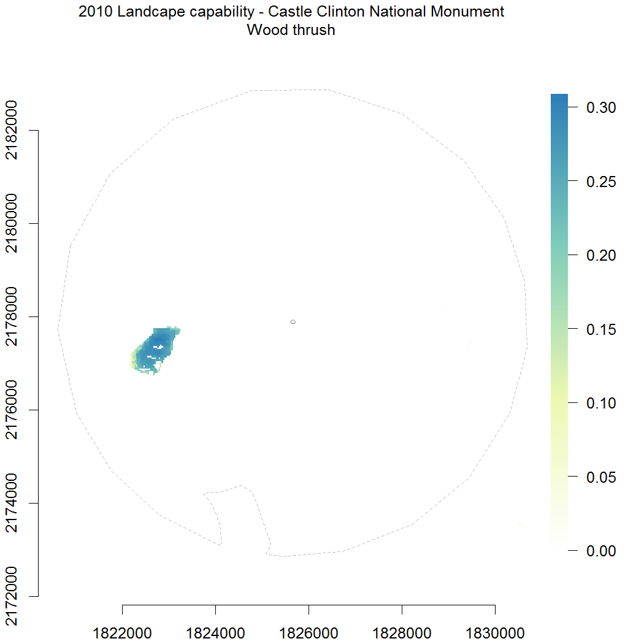Click the blue wood thrush habitat patch
Screen dimensions: 644x644
[155, 351]
